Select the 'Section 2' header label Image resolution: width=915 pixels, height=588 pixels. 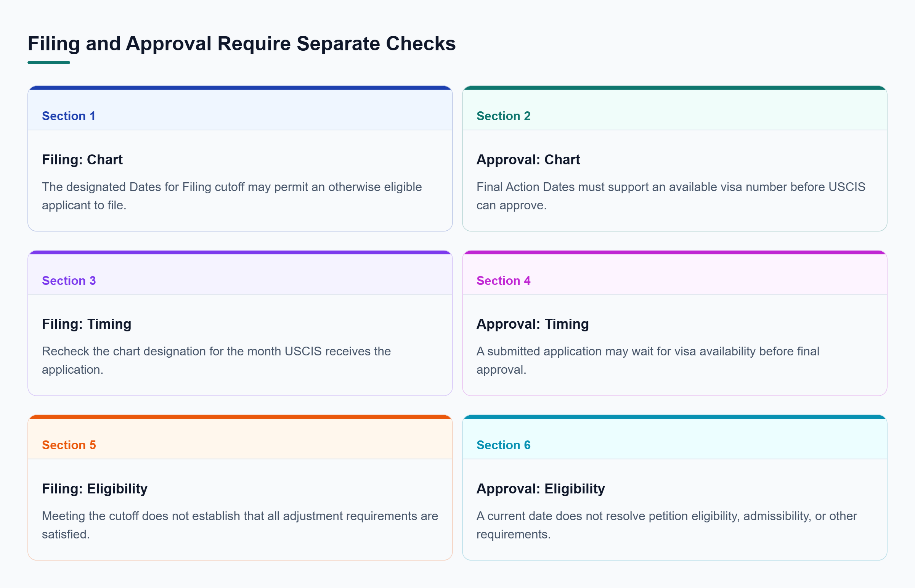tap(504, 116)
